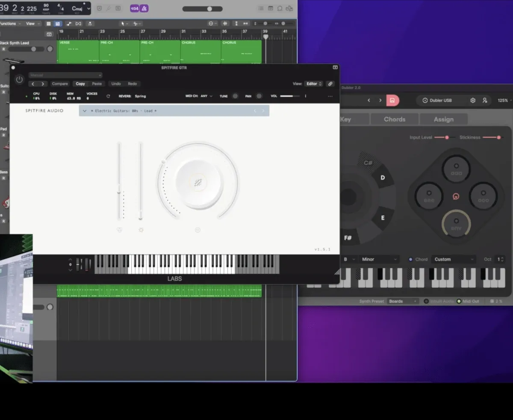Adjust the VOL slider in LABS
The height and width of the screenshot is (420, 513).
point(290,96)
